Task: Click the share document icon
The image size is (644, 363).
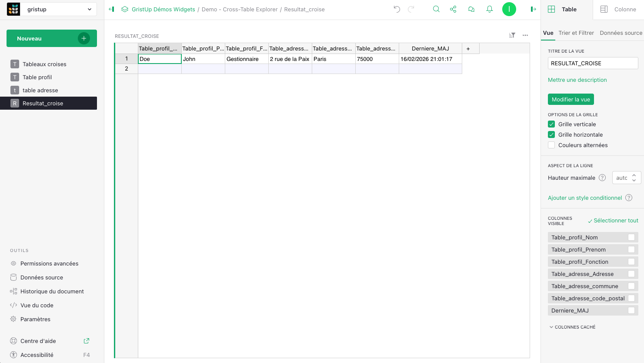Action: [x=453, y=9]
